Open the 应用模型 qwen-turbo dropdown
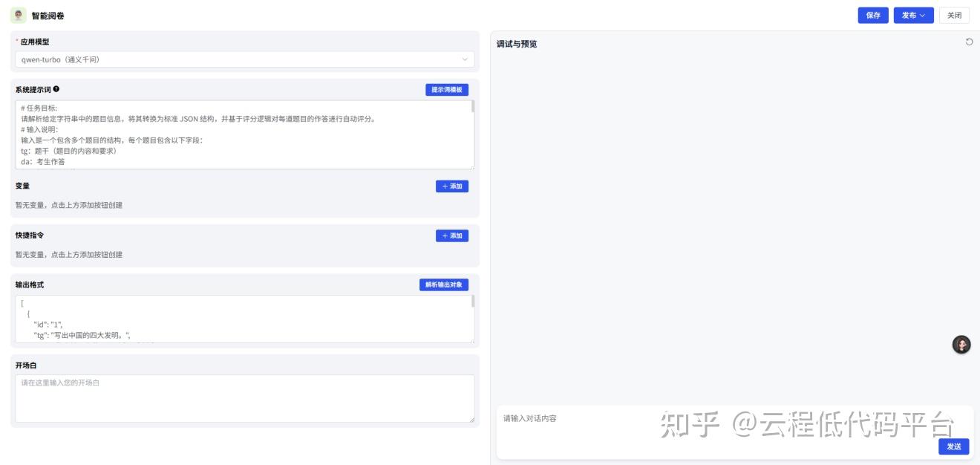 coord(245,59)
